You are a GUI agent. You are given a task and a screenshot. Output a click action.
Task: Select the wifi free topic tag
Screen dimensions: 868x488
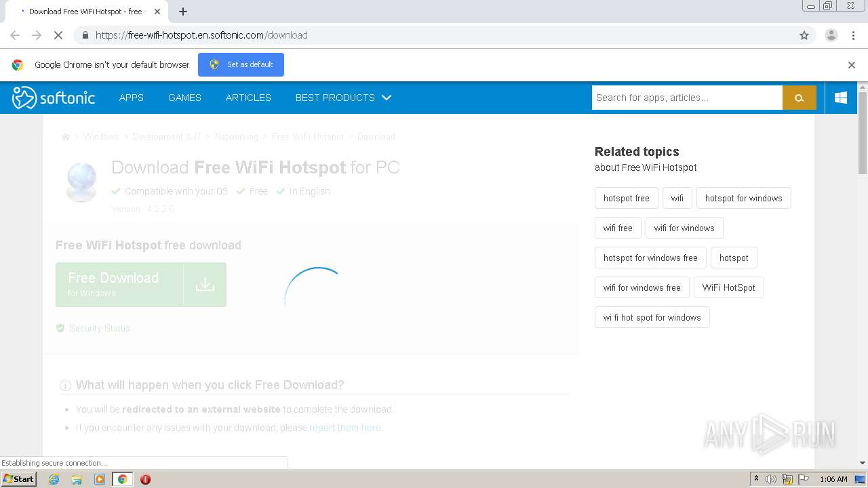(x=618, y=228)
